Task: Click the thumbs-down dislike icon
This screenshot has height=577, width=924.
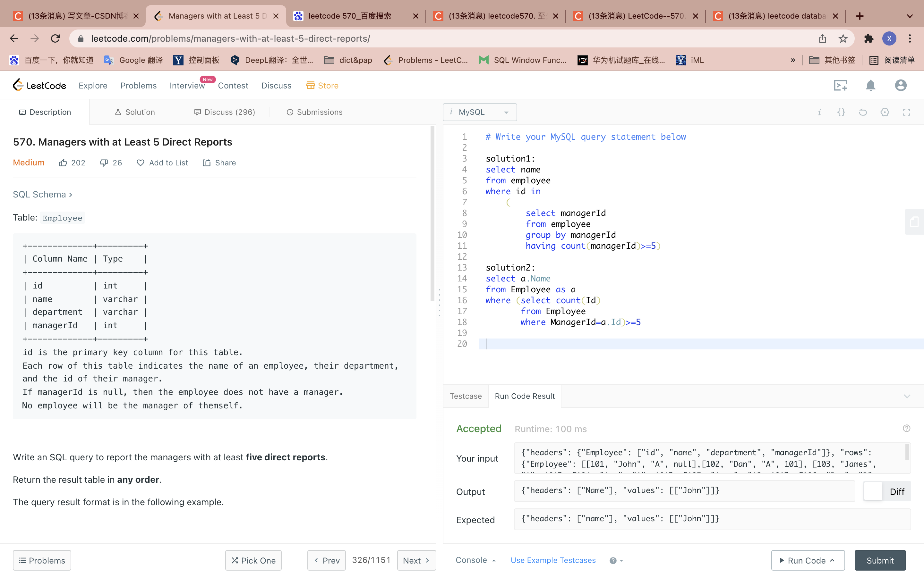Action: tap(104, 163)
